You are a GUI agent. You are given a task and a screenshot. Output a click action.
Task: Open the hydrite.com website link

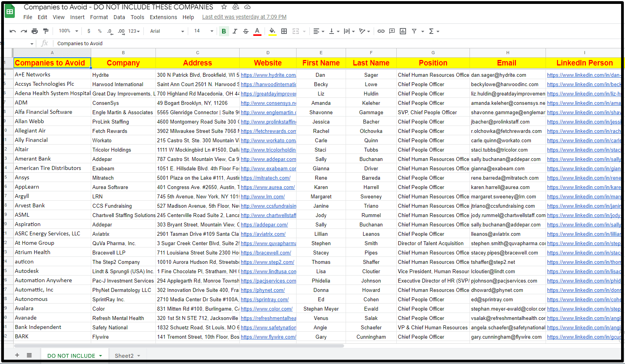268,75
